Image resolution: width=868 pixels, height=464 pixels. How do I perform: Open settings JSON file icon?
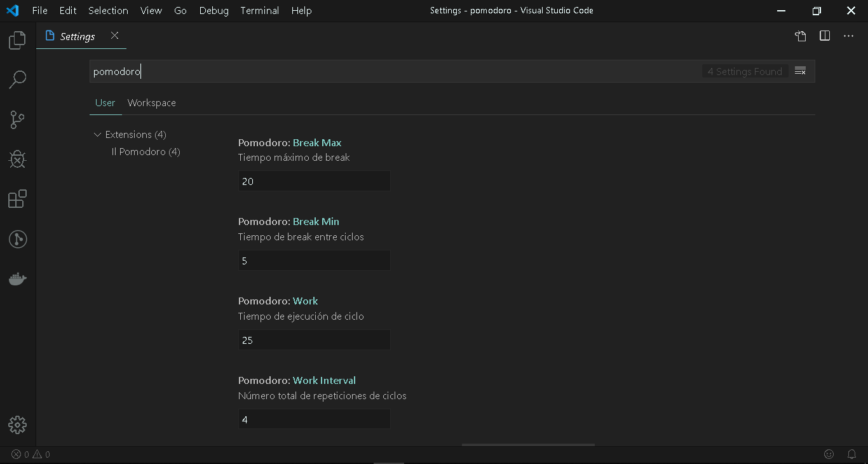pyautogui.click(x=801, y=36)
